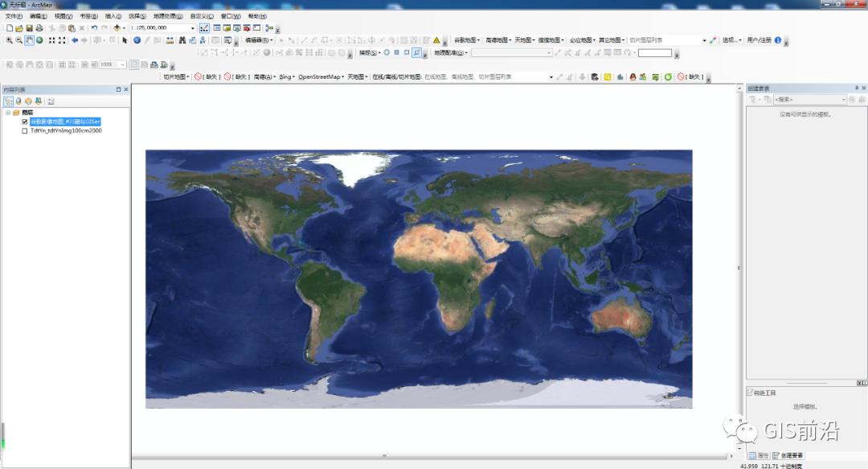Open the map scale dropdown
This screenshot has height=469, width=868.
point(193,28)
